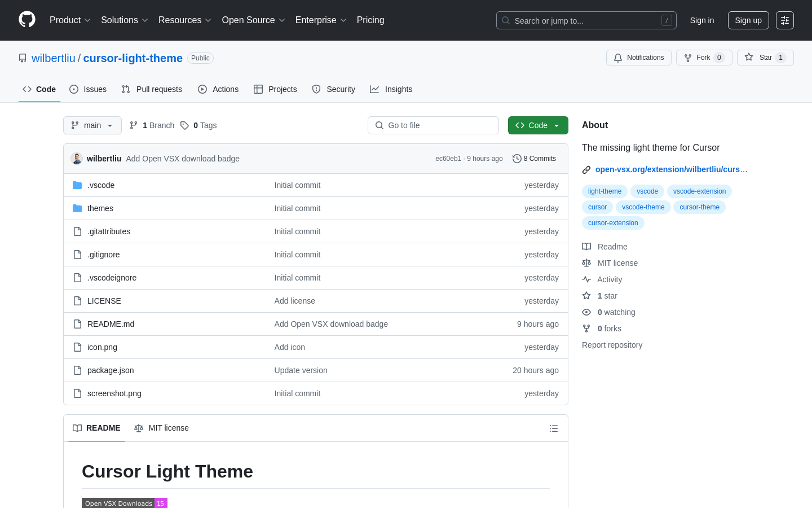
Task: Click the cursor-extension topic tag
Action: point(613,223)
